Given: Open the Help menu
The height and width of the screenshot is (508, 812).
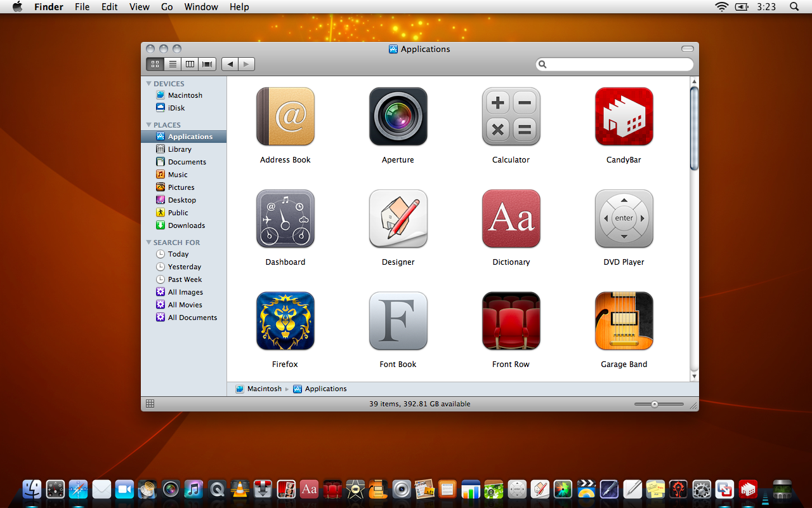Looking at the screenshot, I should click(x=239, y=7).
